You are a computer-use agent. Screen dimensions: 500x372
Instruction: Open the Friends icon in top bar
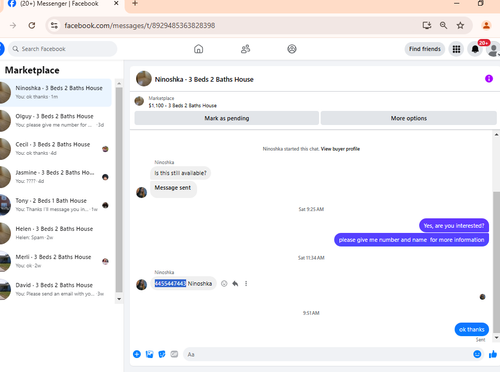(x=245, y=49)
